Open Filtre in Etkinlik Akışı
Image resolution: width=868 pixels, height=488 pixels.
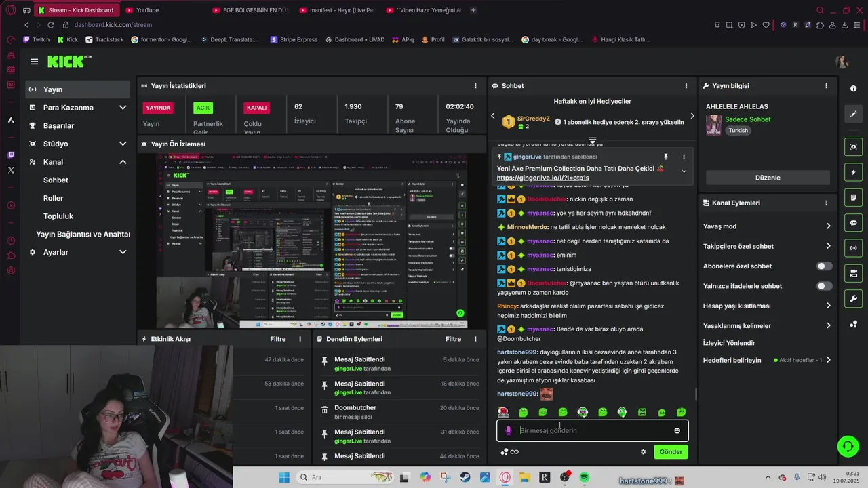278,339
